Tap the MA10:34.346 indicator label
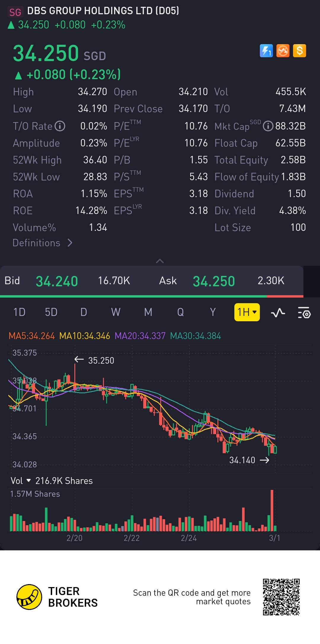The image size is (320, 644). pyautogui.click(x=85, y=336)
